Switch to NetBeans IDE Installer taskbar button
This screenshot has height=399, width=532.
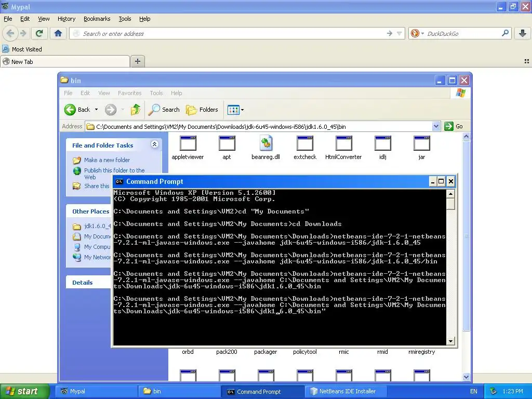[347, 391]
